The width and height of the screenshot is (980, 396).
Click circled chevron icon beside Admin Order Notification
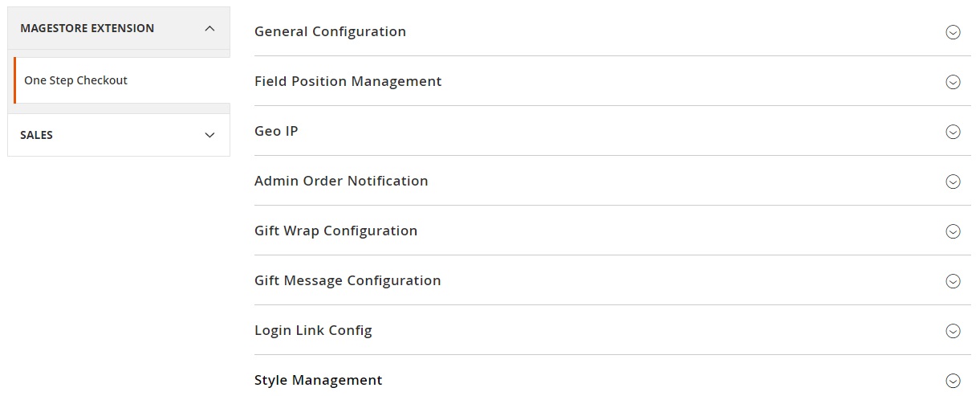(x=953, y=182)
